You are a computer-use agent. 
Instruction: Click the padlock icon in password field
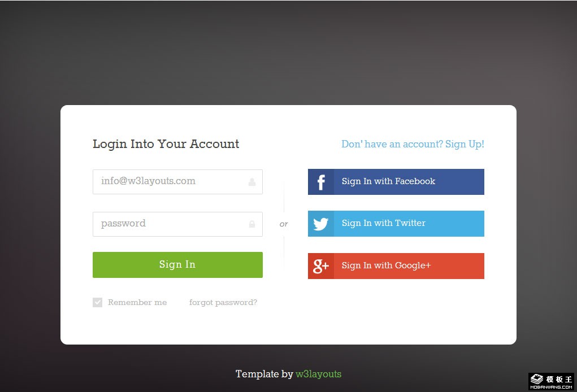click(252, 224)
